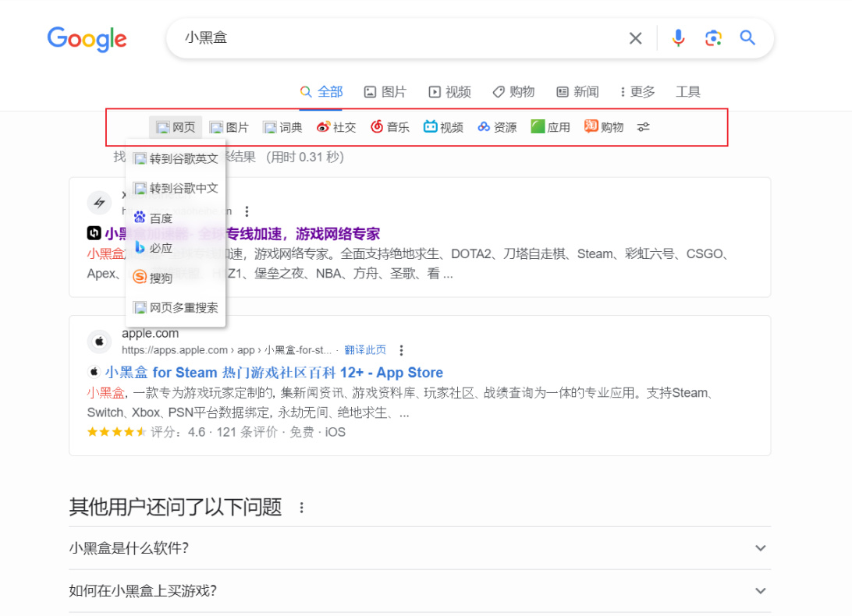This screenshot has height=616, width=852.
Task: Switch to Google's 购物 results tab
Action: (x=513, y=92)
